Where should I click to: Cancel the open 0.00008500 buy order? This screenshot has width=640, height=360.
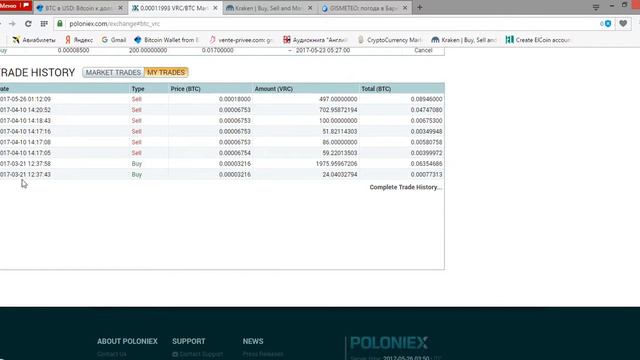tap(423, 50)
